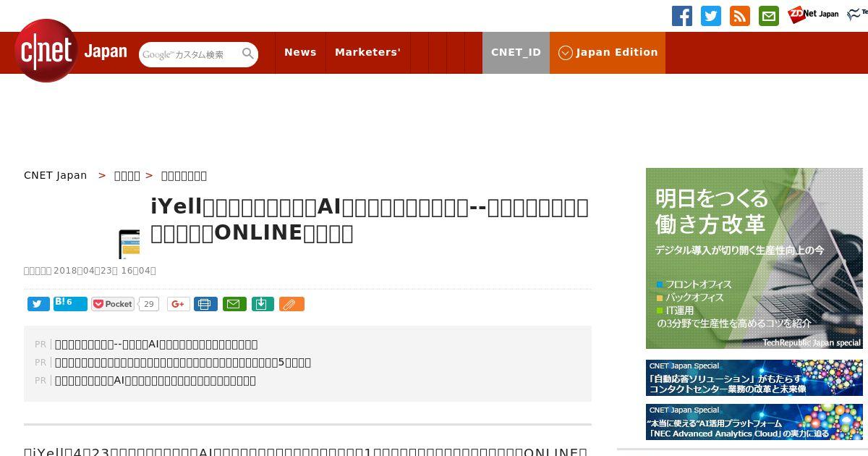This screenshot has height=456, width=868.
Task: Click the orange clip icon
Action: [x=292, y=304]
